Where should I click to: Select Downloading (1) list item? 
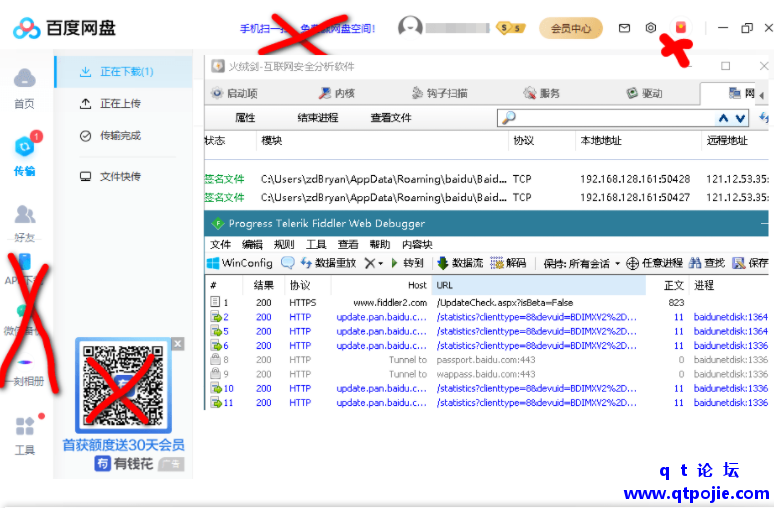[123, 72]
